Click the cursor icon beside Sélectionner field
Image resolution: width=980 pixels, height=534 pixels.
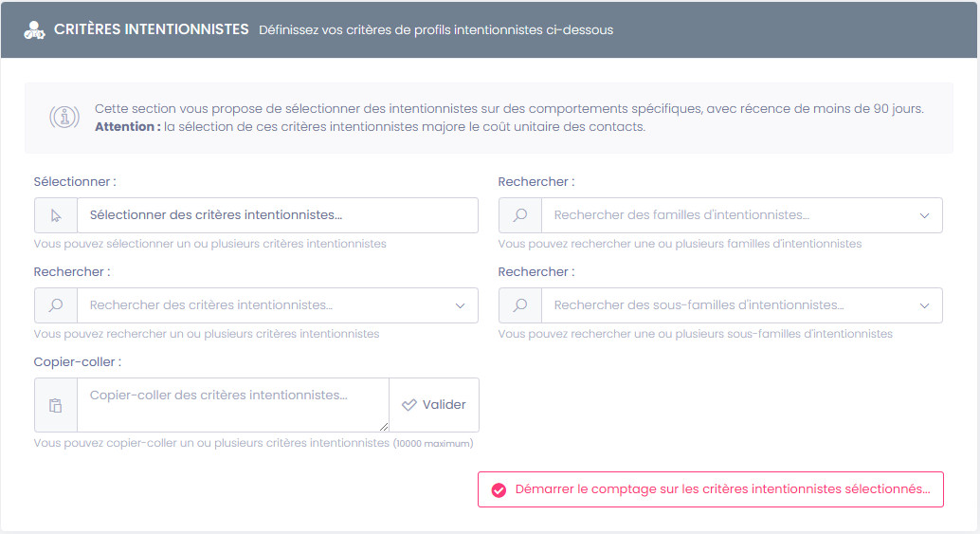pyautogui.click(x=56, y=215)
